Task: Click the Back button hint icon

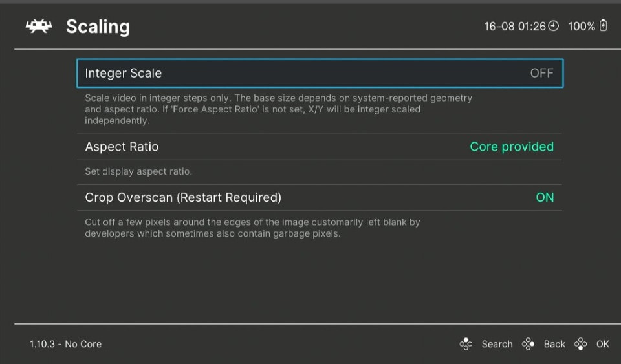Action: (x=528, y=344)
